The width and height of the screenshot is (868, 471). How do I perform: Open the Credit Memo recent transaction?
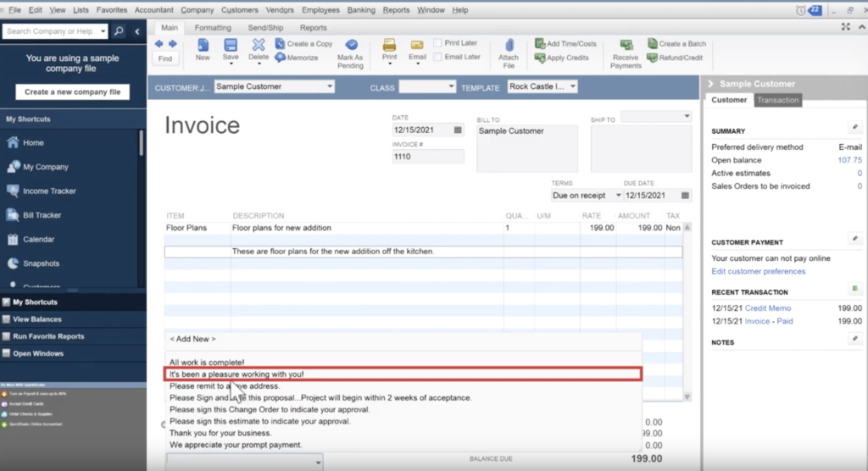[768, 308]
